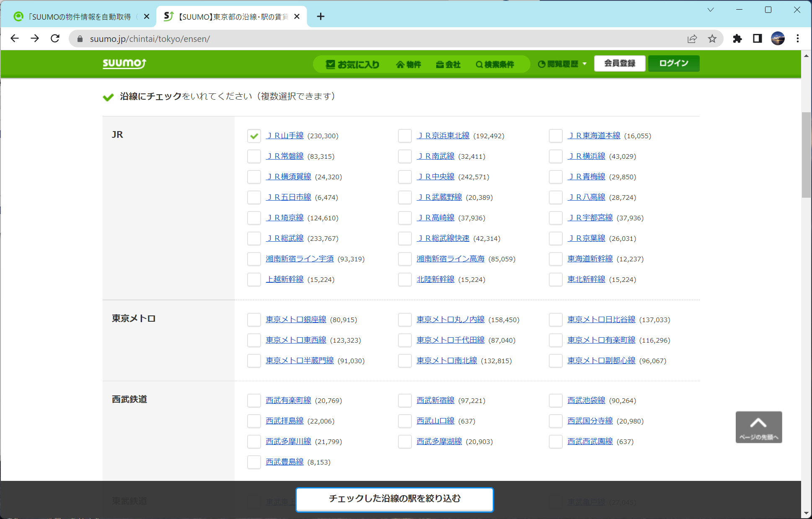
Task: Click the scrollbar down arrow
Action: [807, 514]
